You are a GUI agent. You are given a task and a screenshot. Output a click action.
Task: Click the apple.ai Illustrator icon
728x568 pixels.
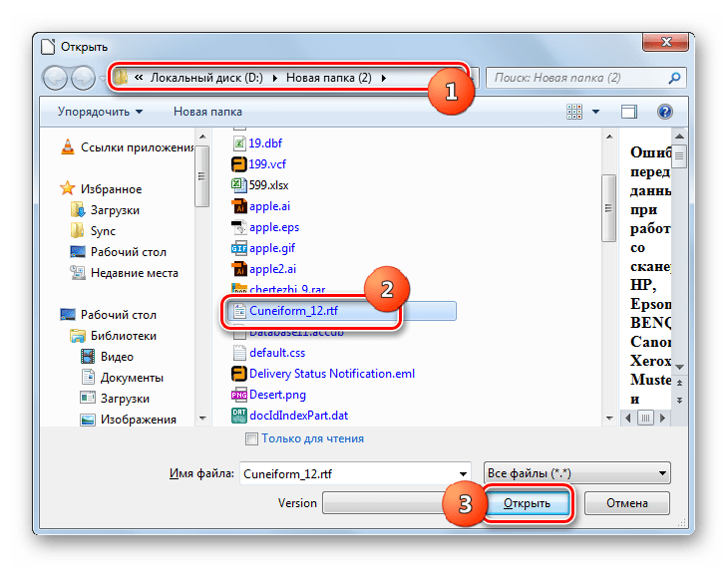[x=239, y=205]
